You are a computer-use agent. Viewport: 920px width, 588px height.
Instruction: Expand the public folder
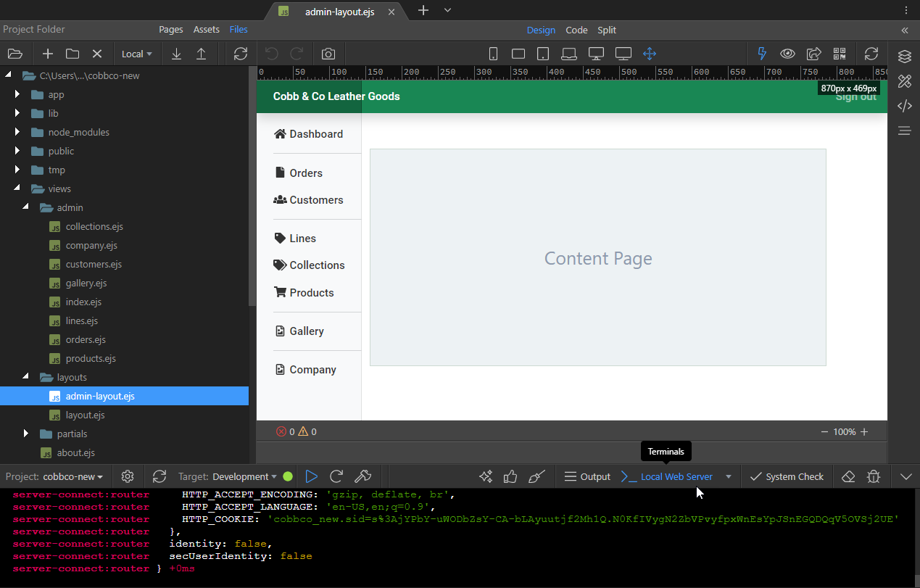[x=17, y=151]
